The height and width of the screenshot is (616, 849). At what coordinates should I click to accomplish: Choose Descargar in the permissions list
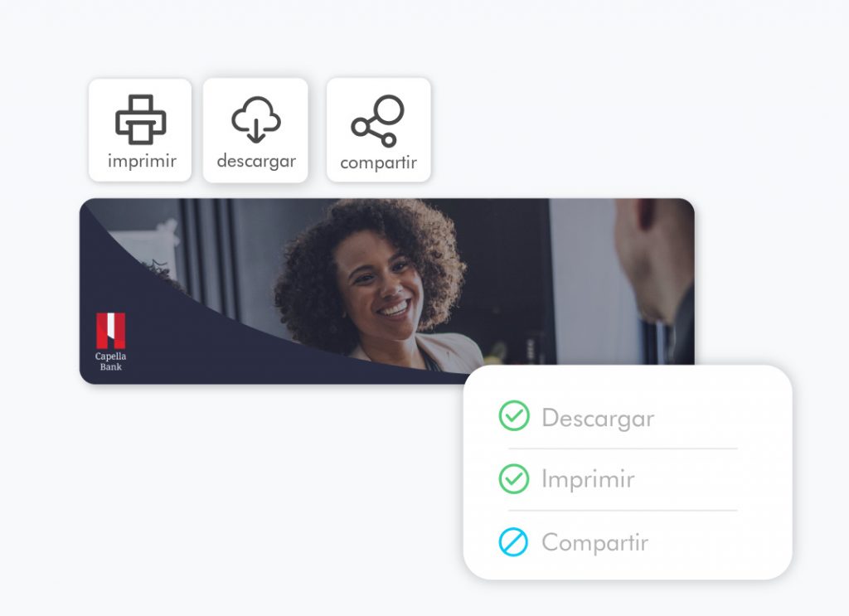(x=598, y=419)
